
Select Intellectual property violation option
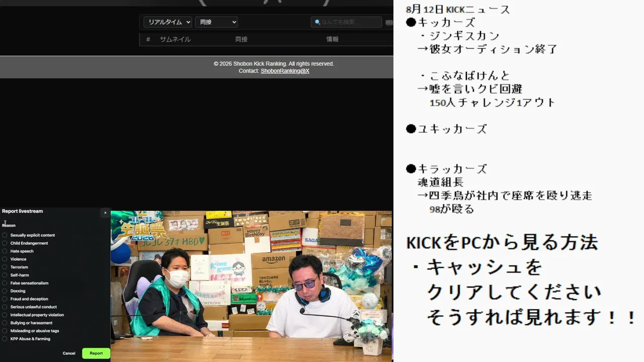pyautogui.click(x=5, y=315)
